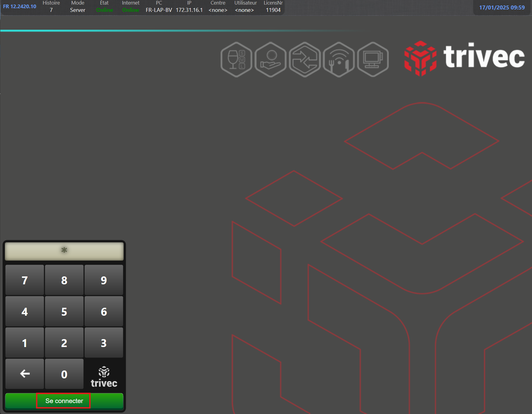Image resolution: width=532 pixels, height=414 pixels.
Task: Click the large trivec logo at top right
Action: tap(465, 58)
